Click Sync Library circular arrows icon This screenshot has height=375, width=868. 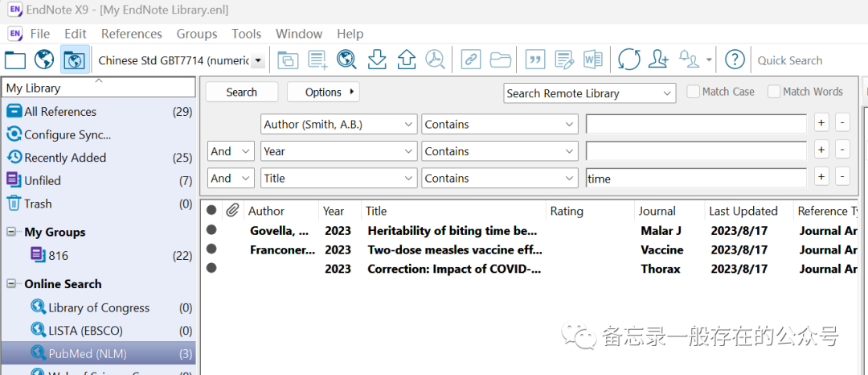tap(629, 60)
